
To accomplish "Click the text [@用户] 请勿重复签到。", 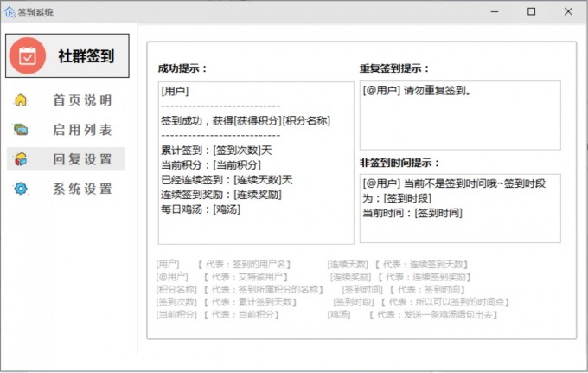I will click(x=417, y=90).
